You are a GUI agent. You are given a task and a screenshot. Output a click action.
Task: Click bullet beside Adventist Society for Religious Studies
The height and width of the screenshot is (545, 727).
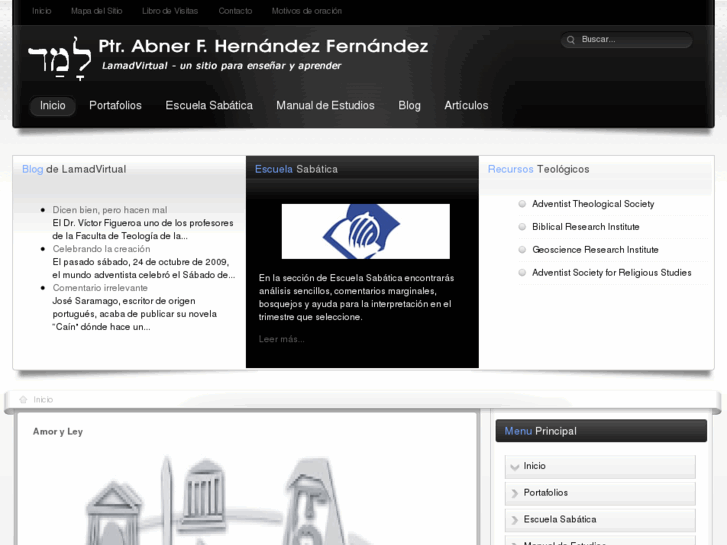tap(522, 272)
